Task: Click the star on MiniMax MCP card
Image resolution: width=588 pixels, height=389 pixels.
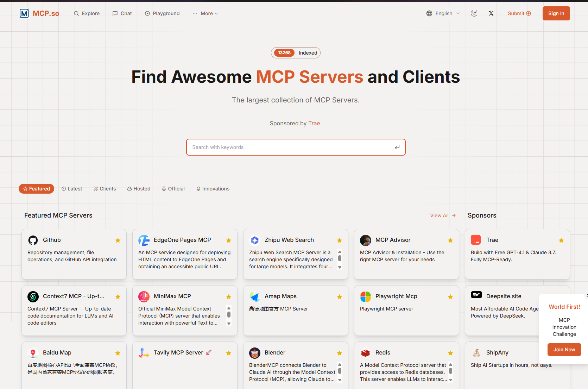Action: (x=229, y=297)
